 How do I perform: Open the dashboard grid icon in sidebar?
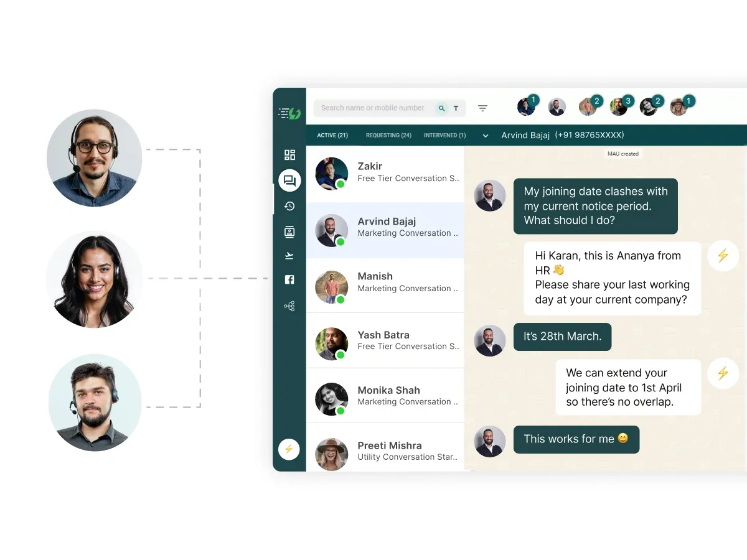289,154
